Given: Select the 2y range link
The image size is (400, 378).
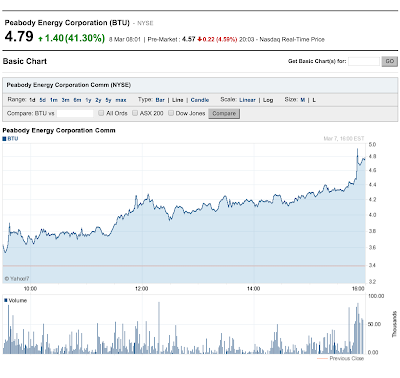Looking at the screenshot, I should [98, 100].
